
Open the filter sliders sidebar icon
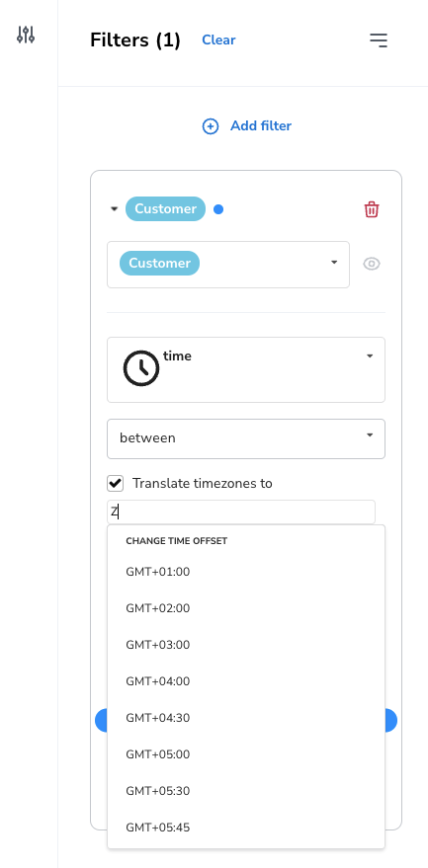(26, 35)
